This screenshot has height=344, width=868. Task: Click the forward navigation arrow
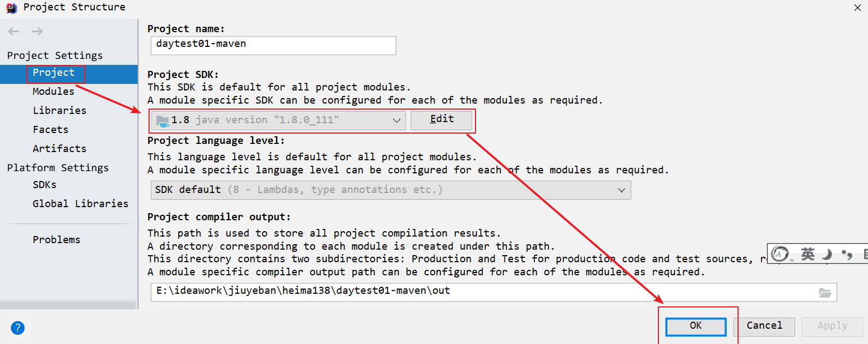(37, 32)
